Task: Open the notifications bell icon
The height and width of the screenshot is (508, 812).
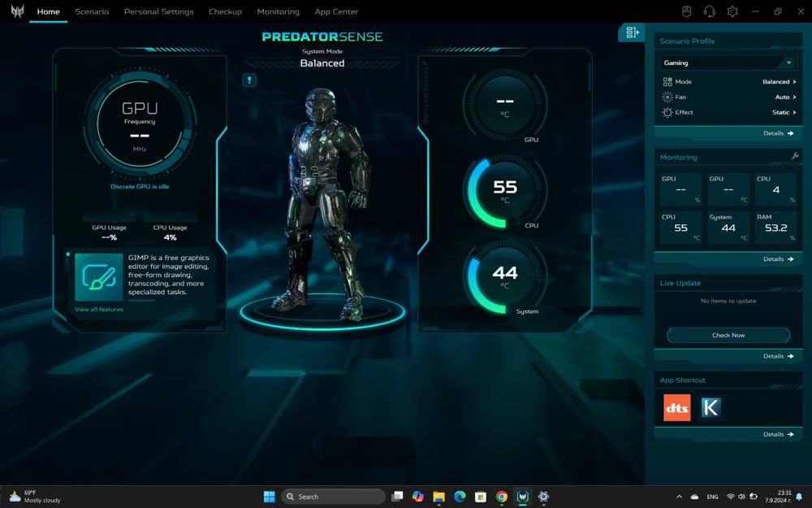Action: coord(800,497)
